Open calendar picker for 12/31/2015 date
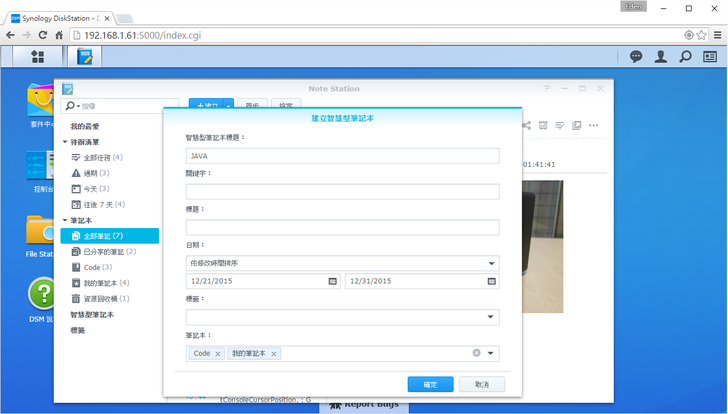The image size is (728, 414). (492, 281)
